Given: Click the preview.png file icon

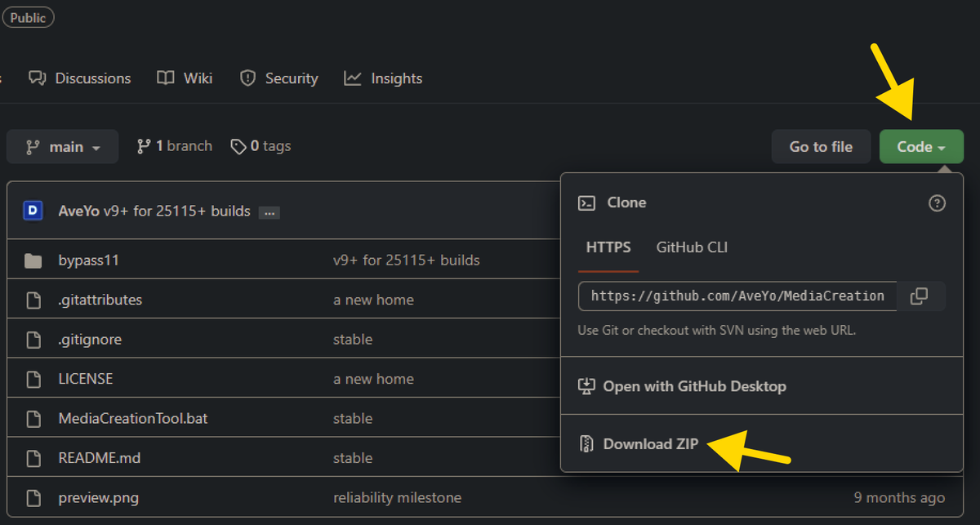Looking at the screenshot, I should coord(33,497).
